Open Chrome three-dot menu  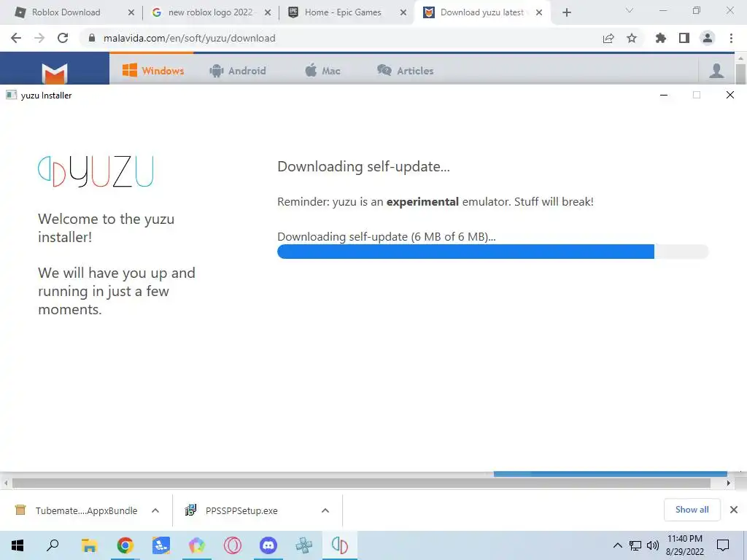click(731, 38)
